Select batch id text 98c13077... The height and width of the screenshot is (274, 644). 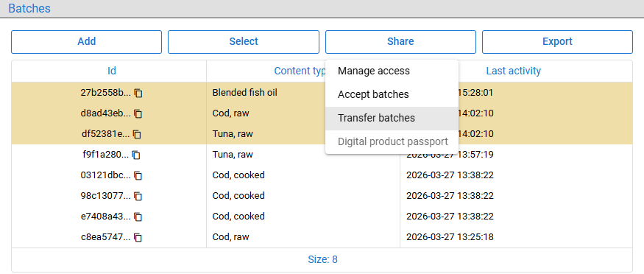(106, 195)
